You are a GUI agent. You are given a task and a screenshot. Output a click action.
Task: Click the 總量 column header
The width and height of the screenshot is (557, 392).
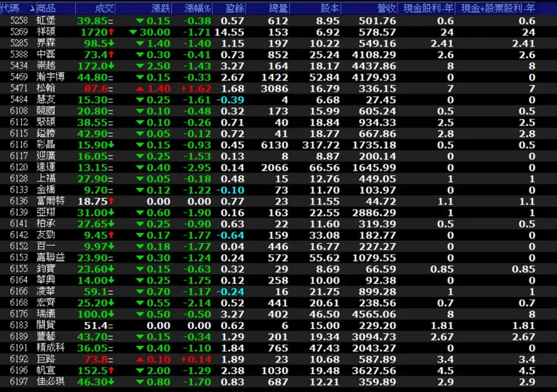(278, 8)
